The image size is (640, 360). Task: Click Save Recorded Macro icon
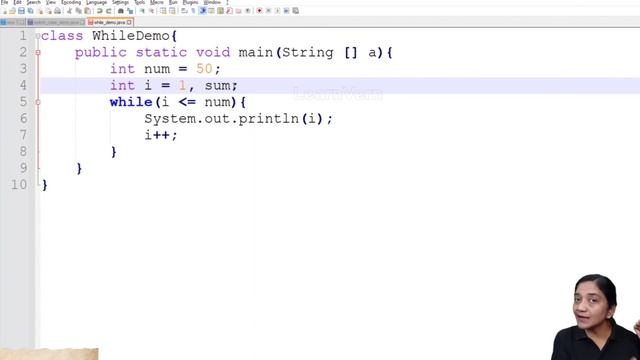[x=295, y=11]
